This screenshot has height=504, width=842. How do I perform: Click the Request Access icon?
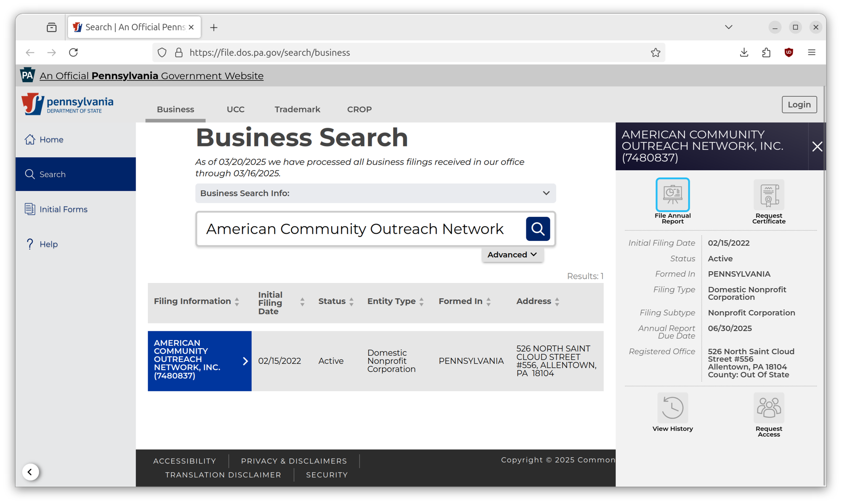[769, 408]
